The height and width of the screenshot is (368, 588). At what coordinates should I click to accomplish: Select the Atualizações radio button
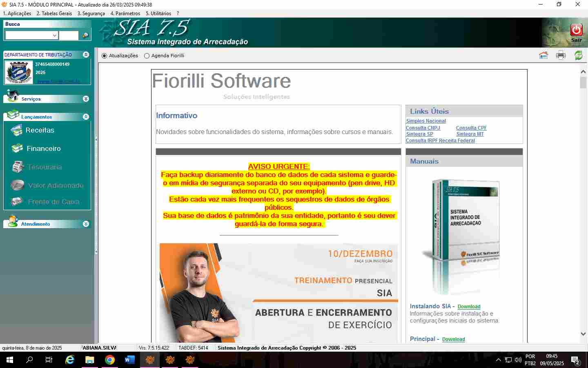(x=105, y=56)
